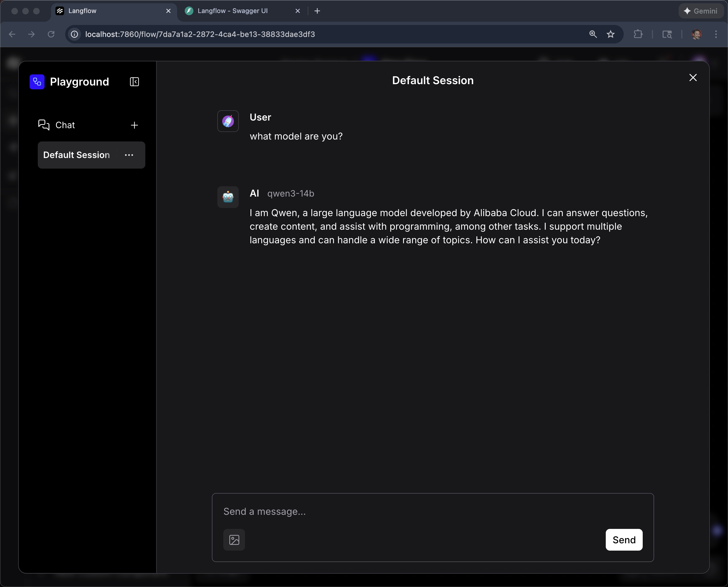Select Default Session in sidebar

click(x=76, y=155)
